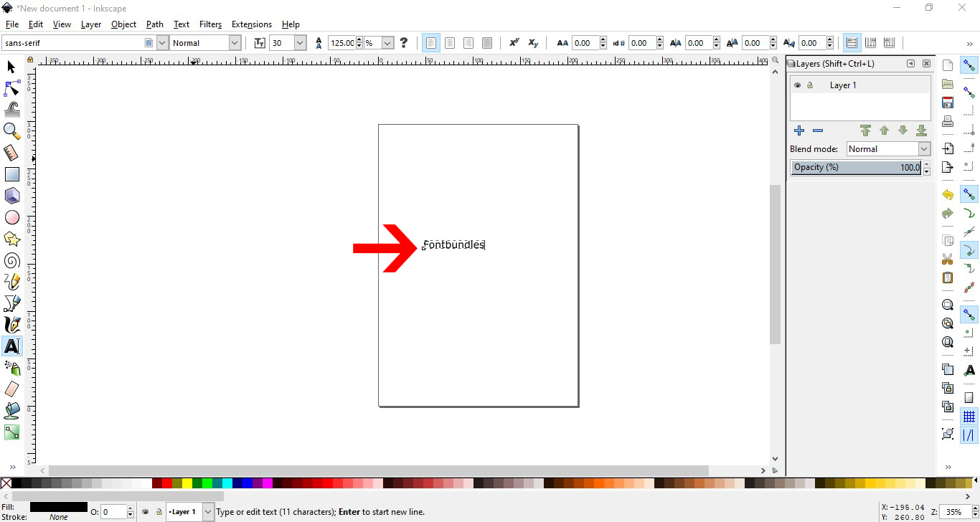Select the Calligraphy tool
The image size is (980, 522).
(x=11, y=325)
